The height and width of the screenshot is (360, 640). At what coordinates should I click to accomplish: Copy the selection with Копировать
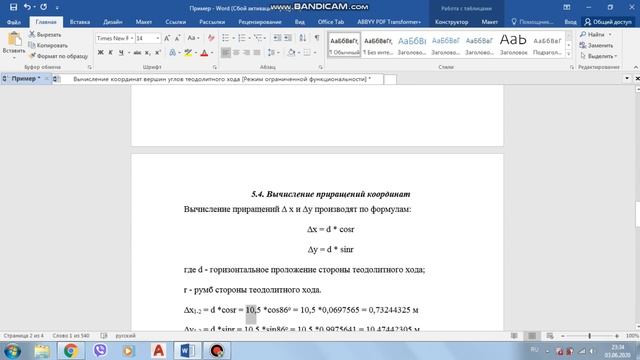point(48,45)
